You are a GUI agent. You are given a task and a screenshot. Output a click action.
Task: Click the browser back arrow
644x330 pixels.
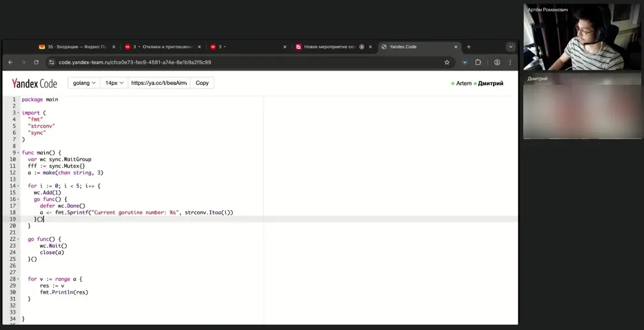[11, 62]
